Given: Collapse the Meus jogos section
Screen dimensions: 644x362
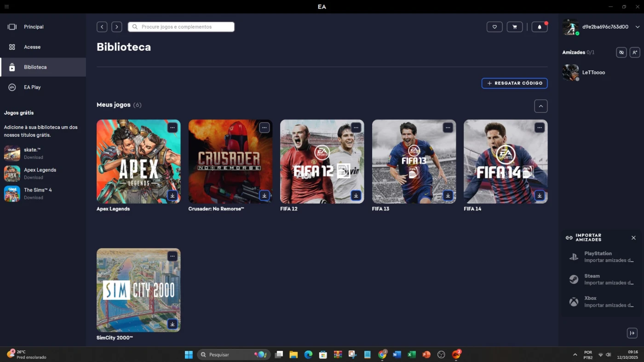Looking at the screenshot, I should click(x=540, y=106).
